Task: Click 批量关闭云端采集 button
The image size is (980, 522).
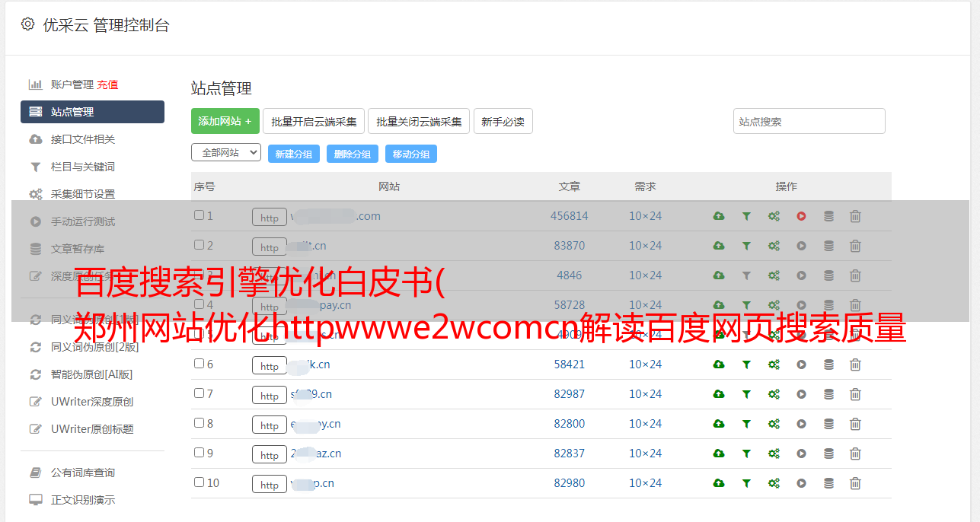Action: click(x=419, y=121)
